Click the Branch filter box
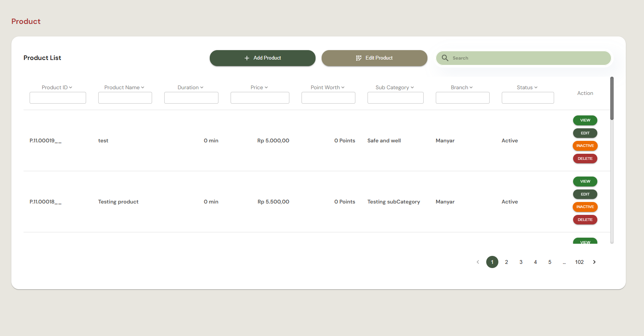Image resolution: width=644 pixels, height=336 pixels. [463, 98]
